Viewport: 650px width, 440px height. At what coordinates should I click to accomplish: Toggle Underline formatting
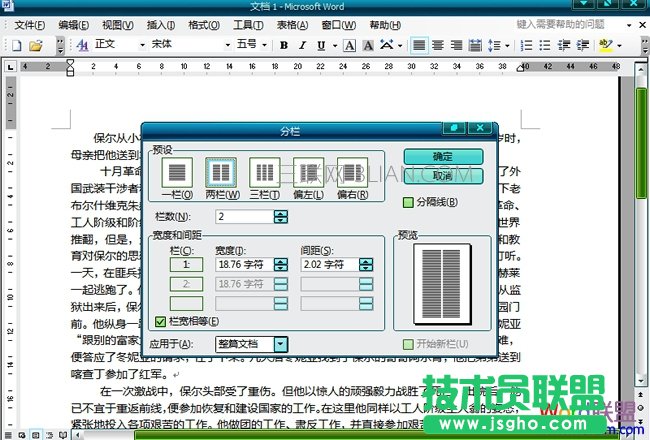tap(321, 45)
